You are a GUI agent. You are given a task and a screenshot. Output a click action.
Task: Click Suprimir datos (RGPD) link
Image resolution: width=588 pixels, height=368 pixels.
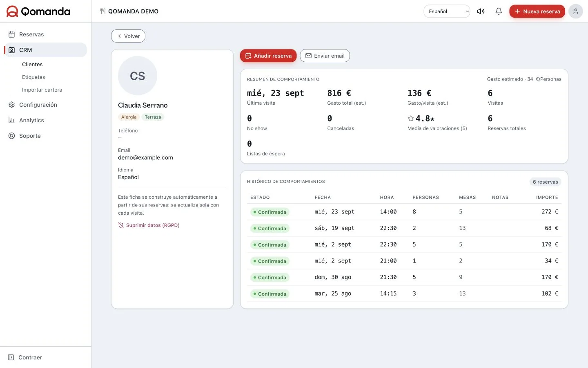point(149,225)
